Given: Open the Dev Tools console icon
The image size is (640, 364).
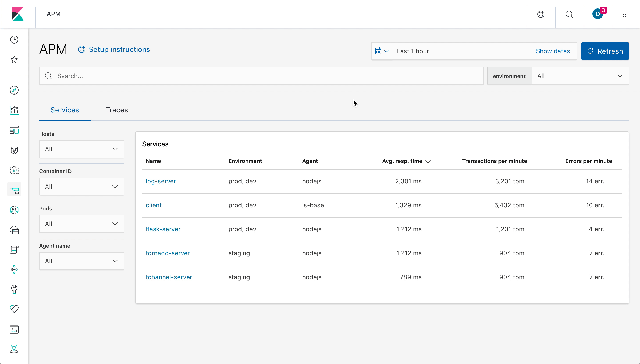Looking at the screenshot, I should point(14,330).
